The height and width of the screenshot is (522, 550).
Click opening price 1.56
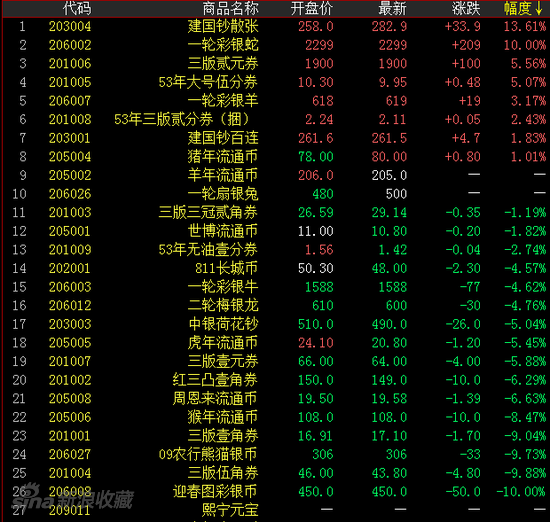(319, 250)
